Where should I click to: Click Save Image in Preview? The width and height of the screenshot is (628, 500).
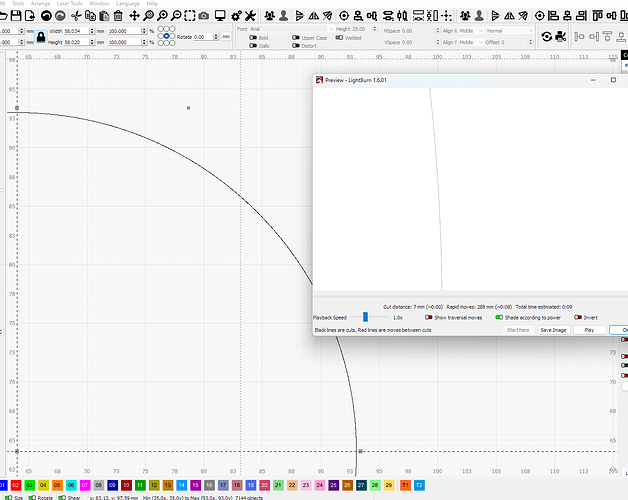click(553, 330)
